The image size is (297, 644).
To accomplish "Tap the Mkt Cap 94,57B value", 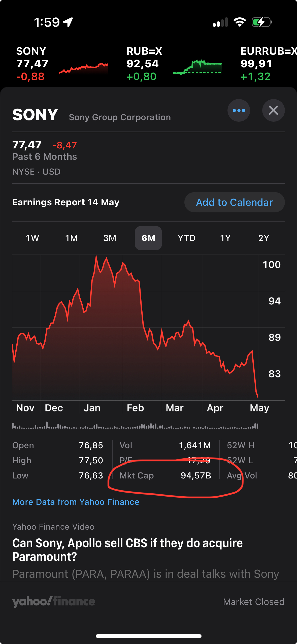I will pyautogui.click(x=196, y=475).
